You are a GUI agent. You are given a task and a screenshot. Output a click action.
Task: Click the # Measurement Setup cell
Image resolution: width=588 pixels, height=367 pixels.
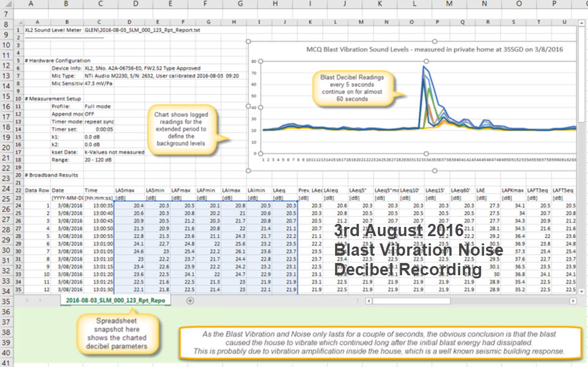(x=53, y=98)
